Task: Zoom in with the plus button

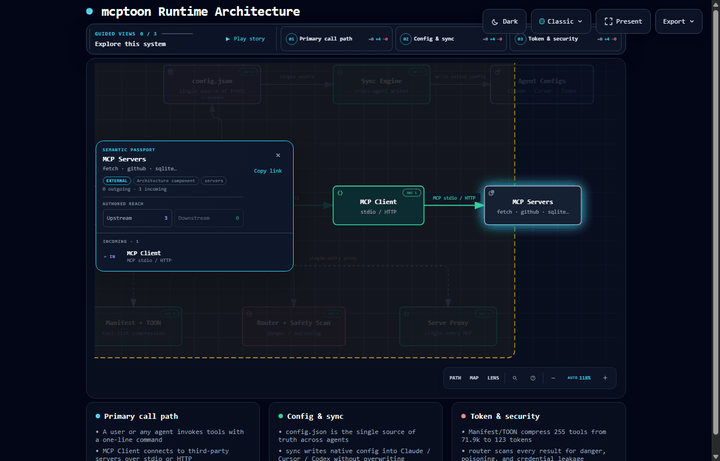Action: pos(605,378)
